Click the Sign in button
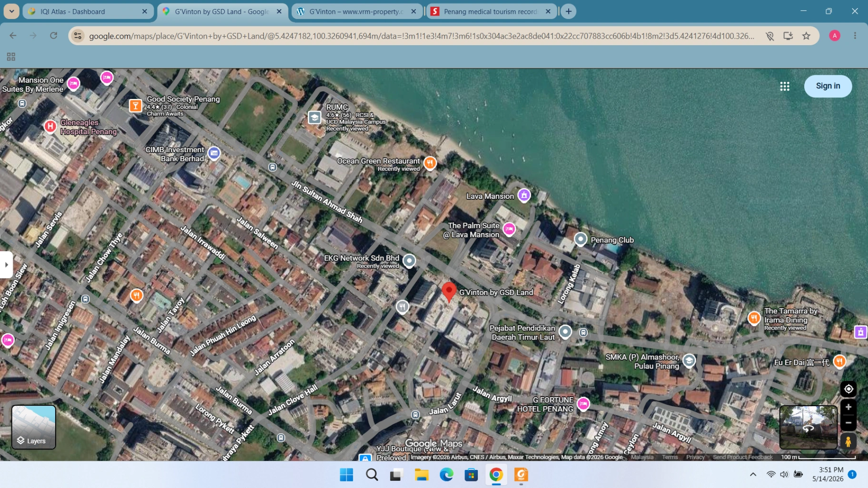 828,86
